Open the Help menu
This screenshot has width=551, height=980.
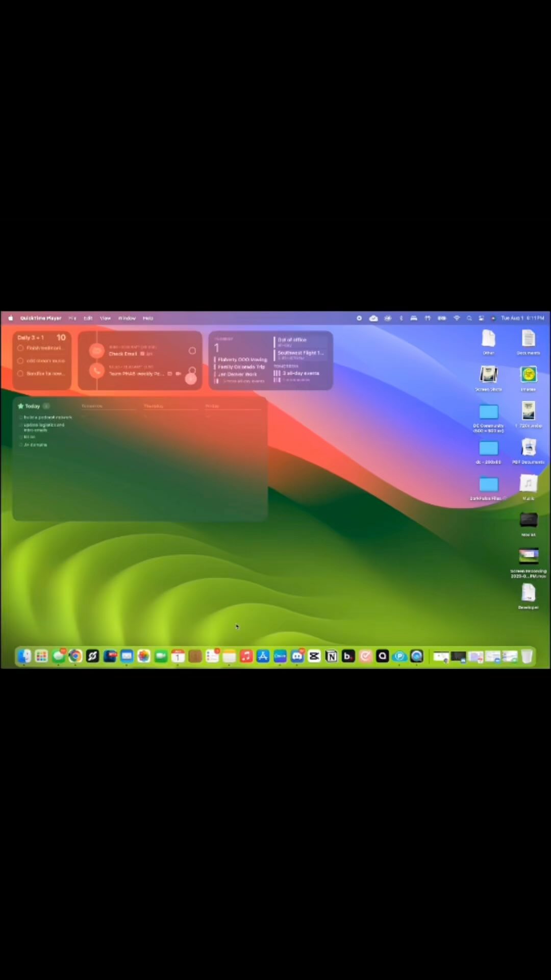click(x=148, y=318)
